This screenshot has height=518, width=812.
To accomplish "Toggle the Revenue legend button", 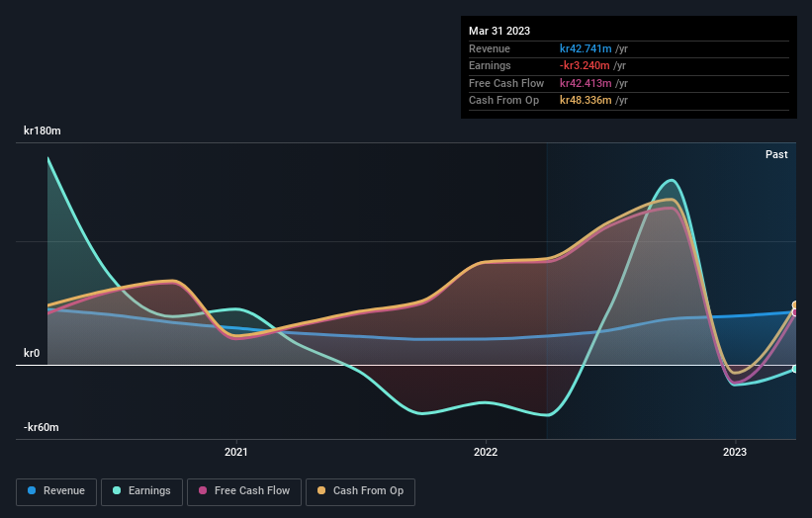I will 56,491.
